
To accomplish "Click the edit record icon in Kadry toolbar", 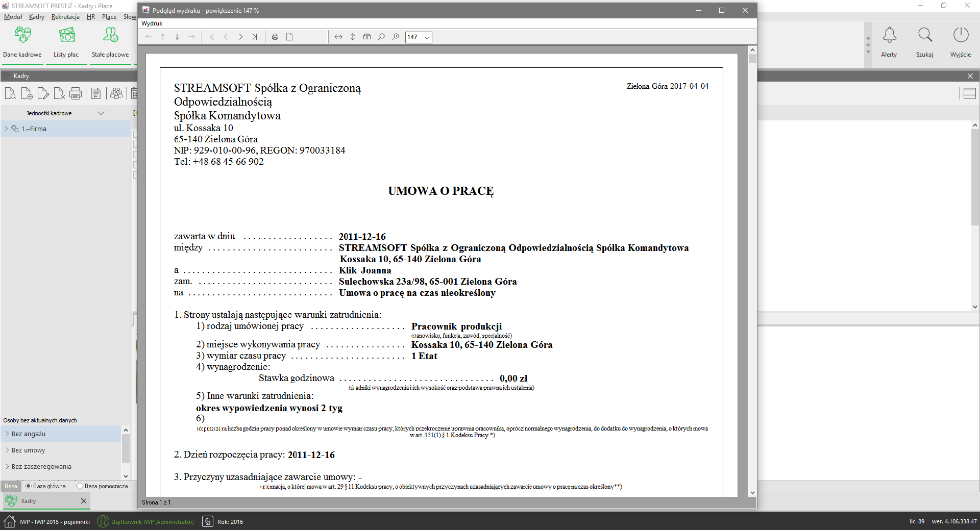I will coord(43,93).
